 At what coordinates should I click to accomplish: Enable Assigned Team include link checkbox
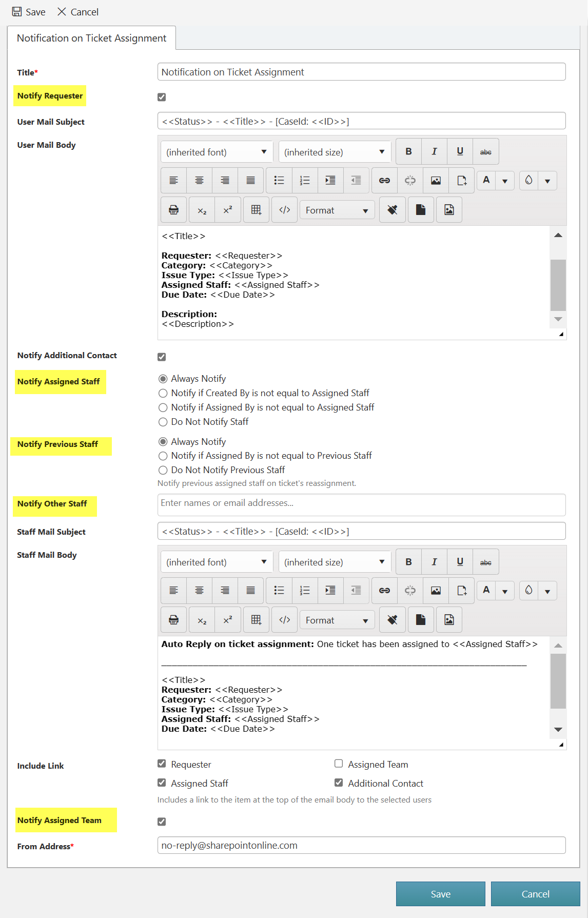coord(339,764)
